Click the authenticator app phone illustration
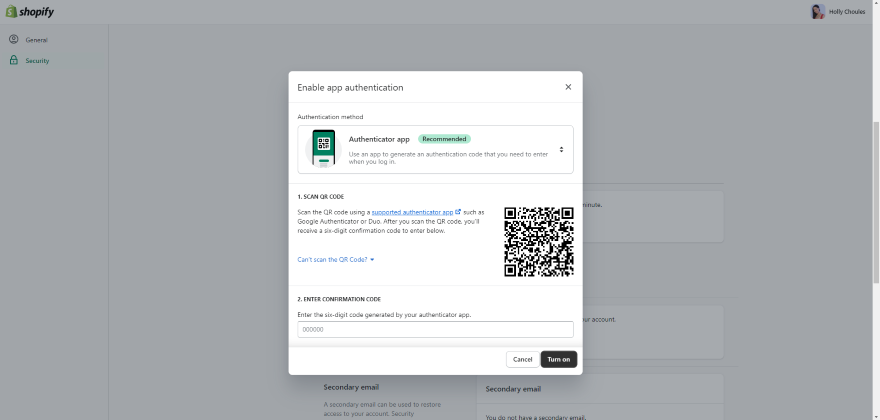880x420 pixels. click(x=323, y=149)
